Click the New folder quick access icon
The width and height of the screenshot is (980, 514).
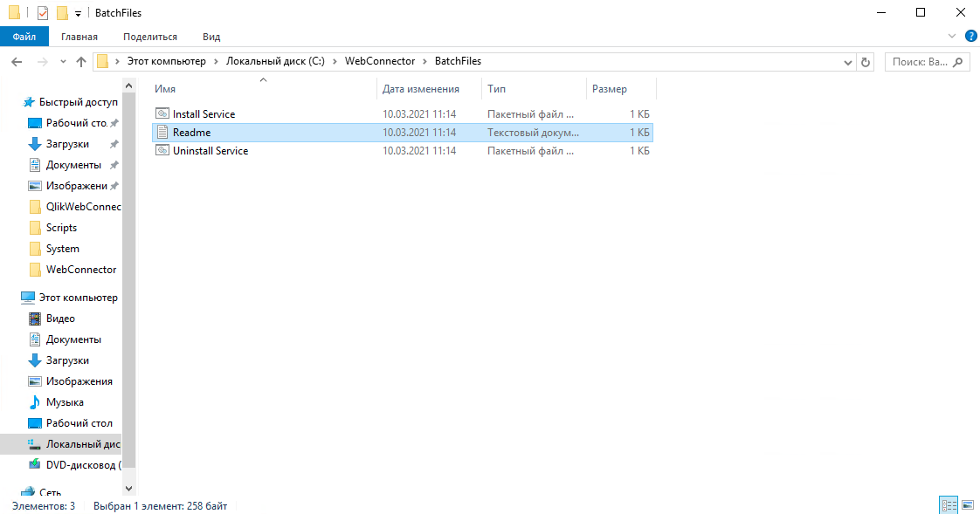tap(62, 12)
